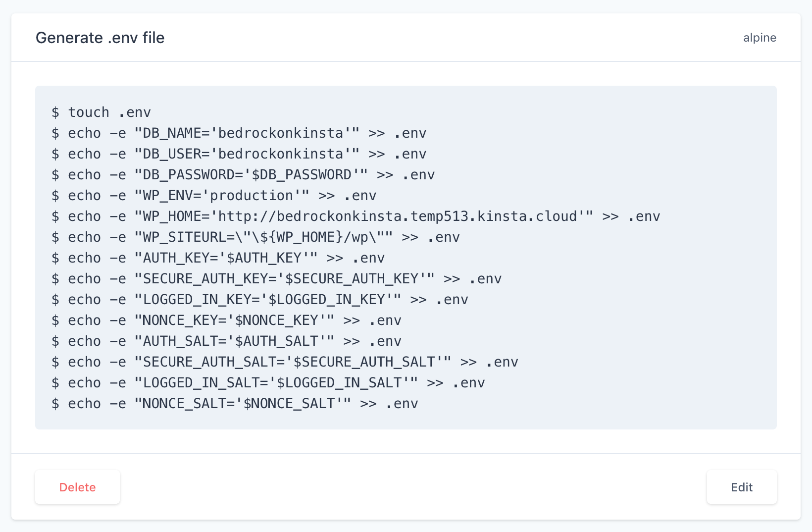Viewport: 812px width, 532px height.
Task: Click the alpine image label
Action: pyautogui.click(x=760, y=38)
